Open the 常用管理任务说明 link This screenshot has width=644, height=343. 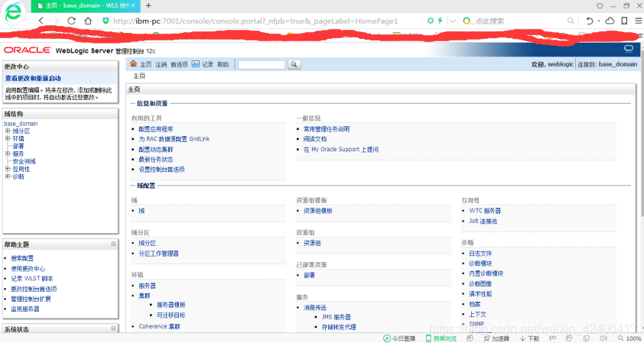tap(327, 129)
